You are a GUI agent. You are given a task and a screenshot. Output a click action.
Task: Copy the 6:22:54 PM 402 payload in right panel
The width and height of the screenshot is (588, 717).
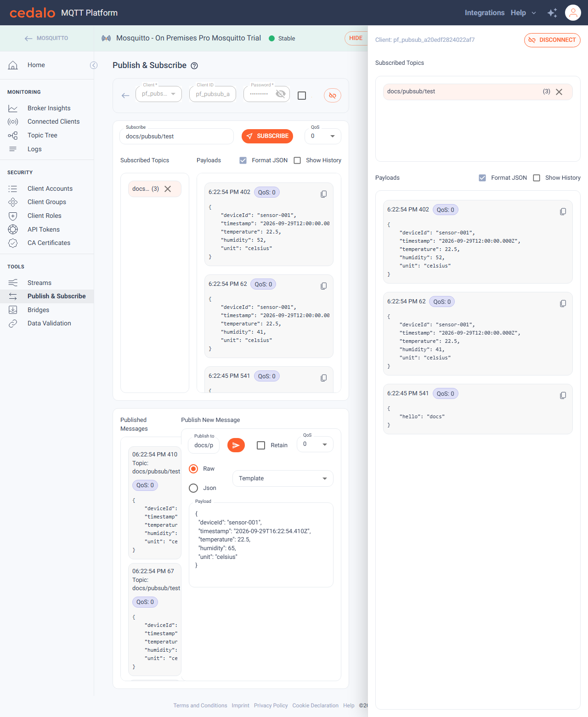coord(563,212)
